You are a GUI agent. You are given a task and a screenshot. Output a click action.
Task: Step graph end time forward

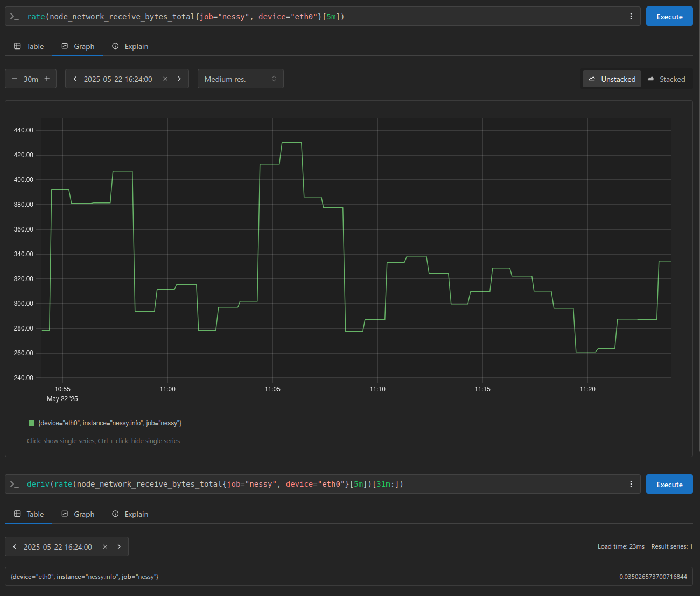coord(179,79)
